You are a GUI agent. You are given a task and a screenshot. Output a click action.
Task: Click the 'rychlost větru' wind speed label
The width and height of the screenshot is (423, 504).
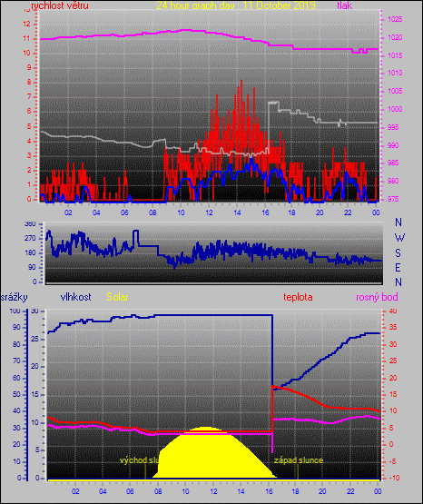60,5
